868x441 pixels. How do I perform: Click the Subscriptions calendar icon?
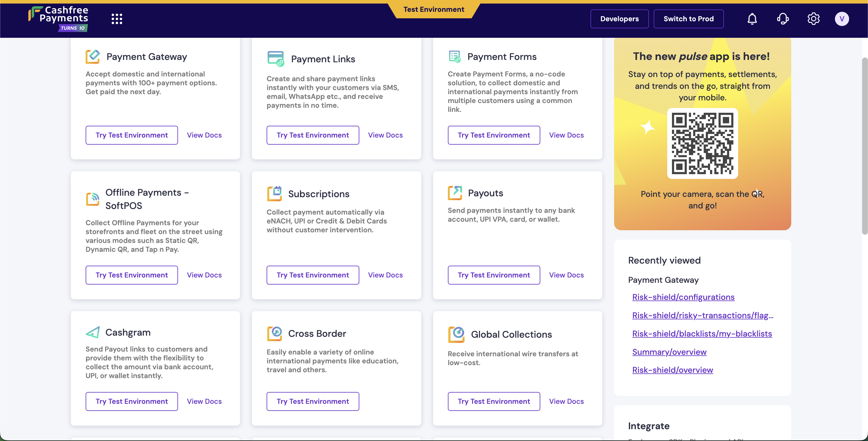click(274, 194)
